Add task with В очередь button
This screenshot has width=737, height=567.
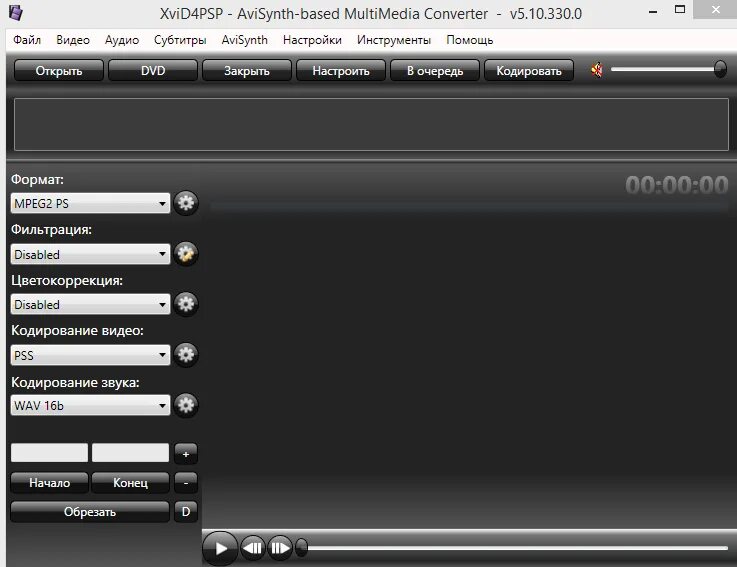click(x=435, y=71)
